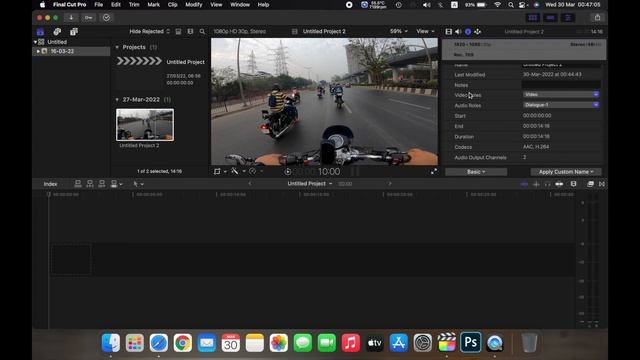This screenshot has height=360, width=640.
Task: Expand viewer to full screen
Action: click(433, 171)
